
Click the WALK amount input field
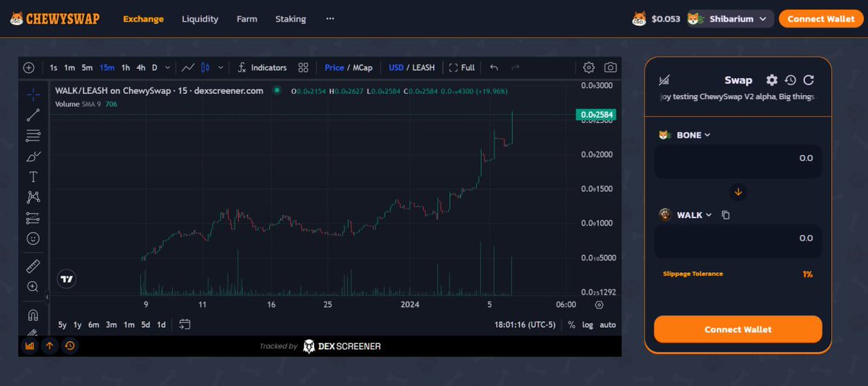click(738, 241)
